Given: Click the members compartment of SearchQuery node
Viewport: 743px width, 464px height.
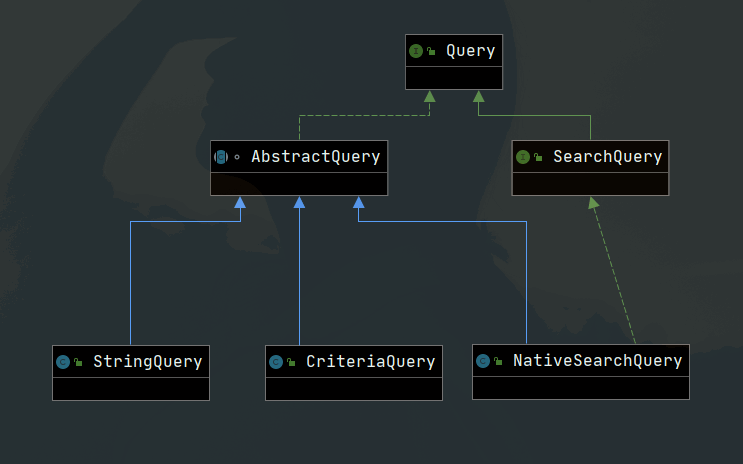Looking at the screenshot, I should point(590,184).
